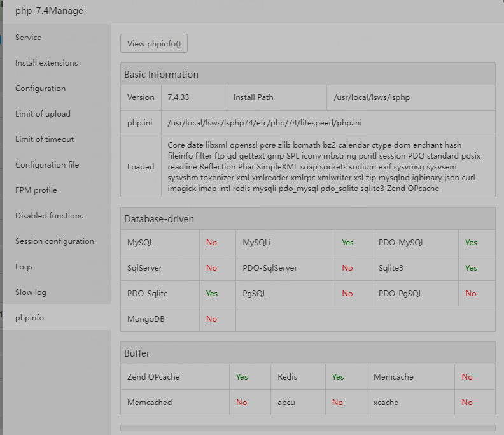Open Limit of upload settings
The height and width of the screenshot is (435, 504).
click(43, 114)
